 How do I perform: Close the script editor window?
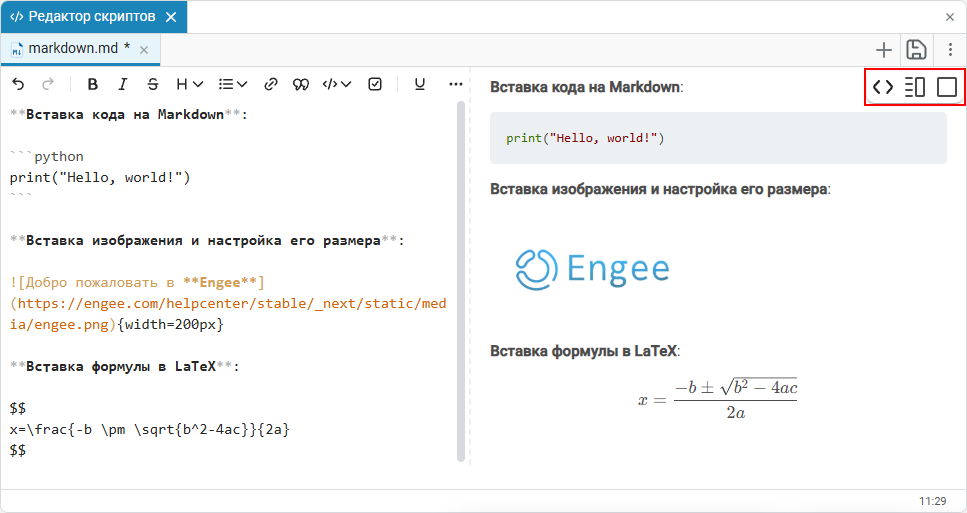click(x=950, y=17)
